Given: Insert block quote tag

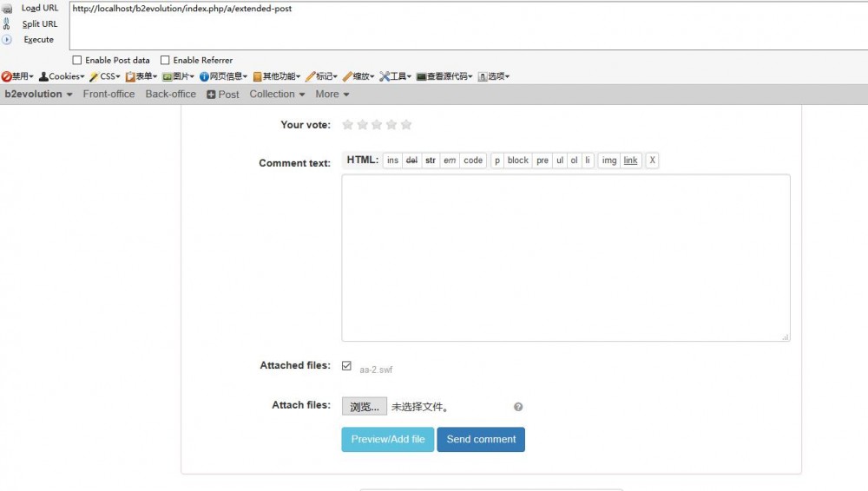Looking at the screenshot, I should 517,160.
